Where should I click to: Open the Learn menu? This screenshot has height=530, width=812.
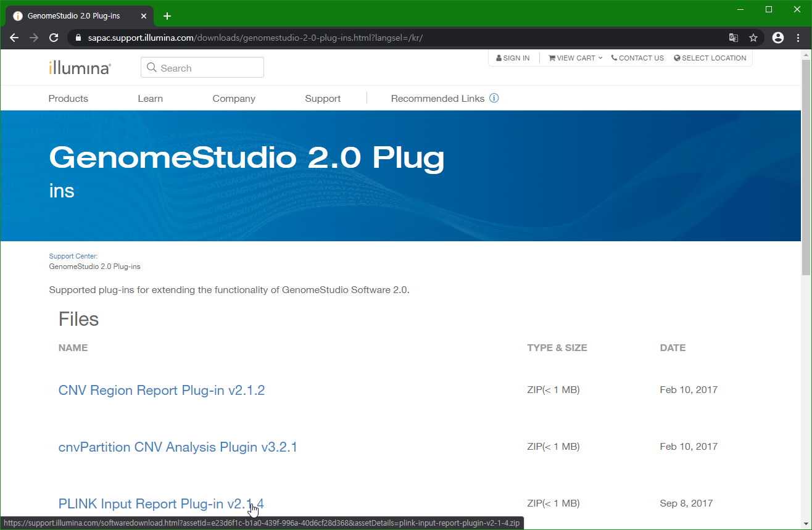tap(151, 99)
